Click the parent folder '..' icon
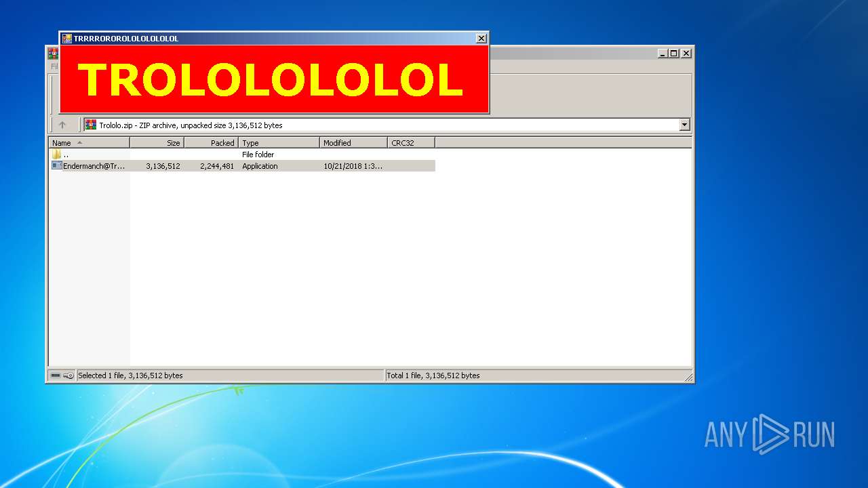This screenshot has height=488, width=868. [56, 155]
